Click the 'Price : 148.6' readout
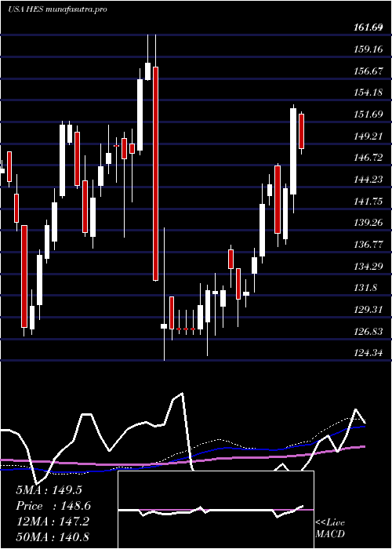Screen dimensions: 392x549 [x=53, y=506]
